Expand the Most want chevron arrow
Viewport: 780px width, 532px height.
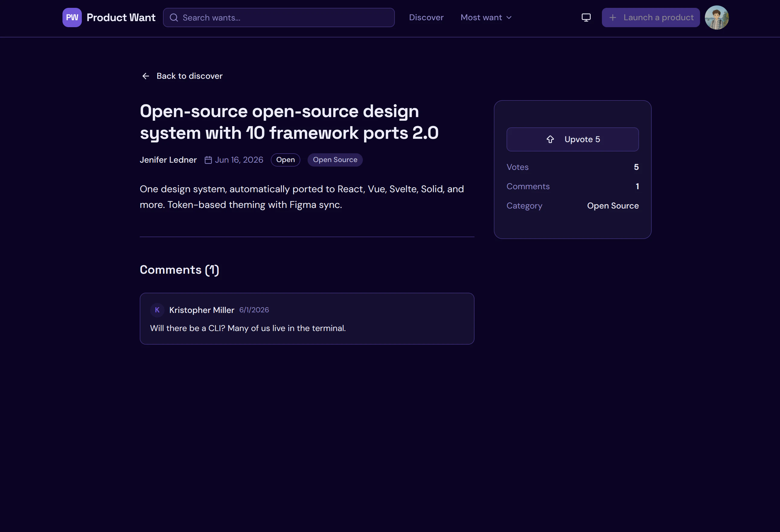(509, 18)
